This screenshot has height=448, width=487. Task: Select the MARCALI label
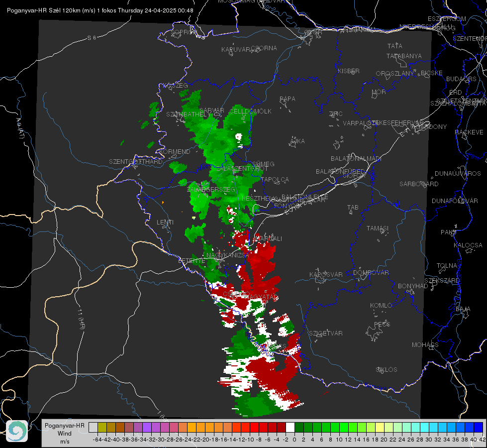point(268,239)
